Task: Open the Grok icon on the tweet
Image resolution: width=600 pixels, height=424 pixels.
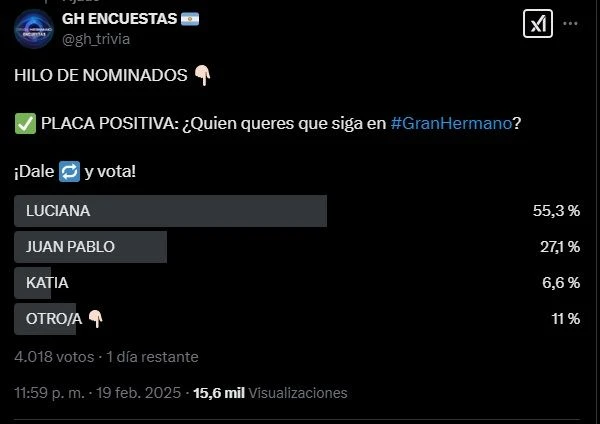Action: click(538, 22)
